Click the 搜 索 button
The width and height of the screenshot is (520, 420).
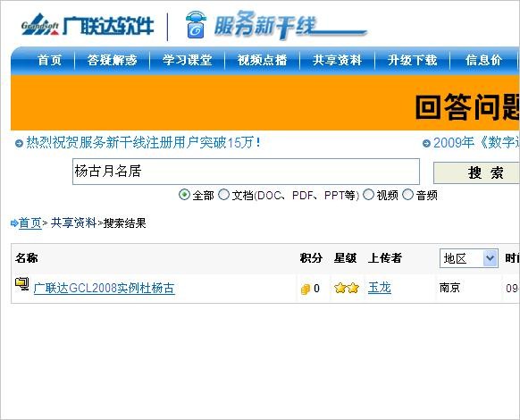point(477,172)
